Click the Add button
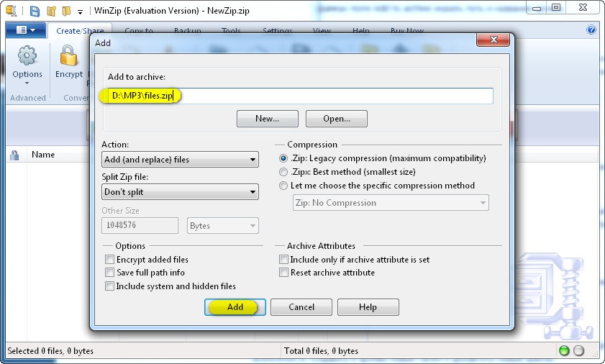This screenshot has width=605, height=364. tap(235, 307)
